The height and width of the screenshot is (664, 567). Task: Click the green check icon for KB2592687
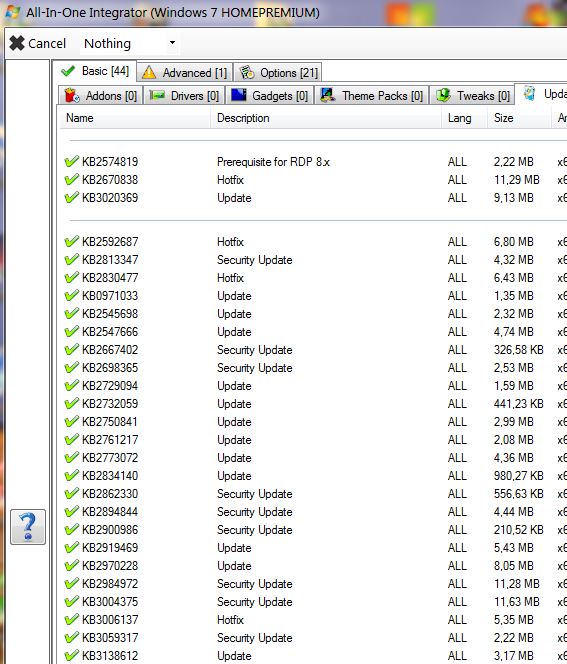point(72,241)
